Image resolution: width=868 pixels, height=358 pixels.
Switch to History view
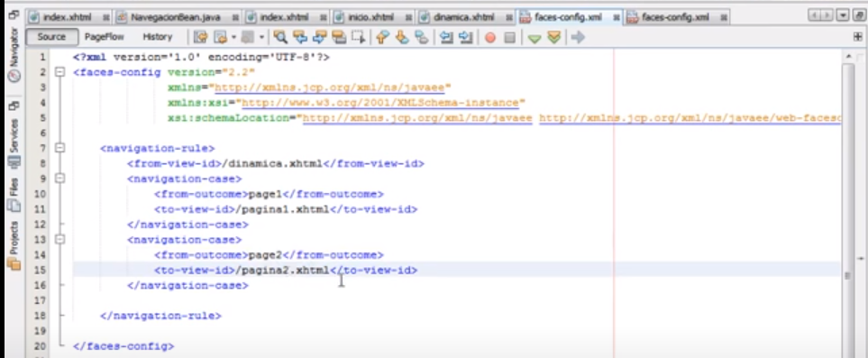point(157,37)
